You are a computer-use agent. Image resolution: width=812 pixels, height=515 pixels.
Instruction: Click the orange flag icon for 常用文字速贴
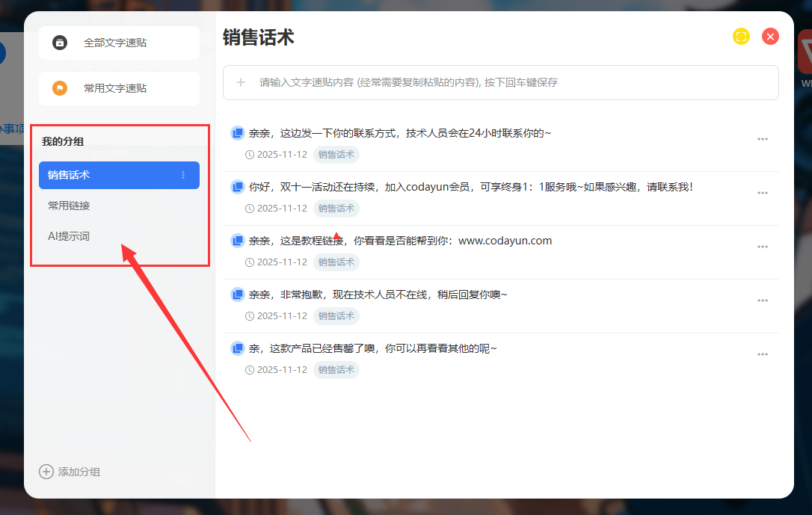60,88
